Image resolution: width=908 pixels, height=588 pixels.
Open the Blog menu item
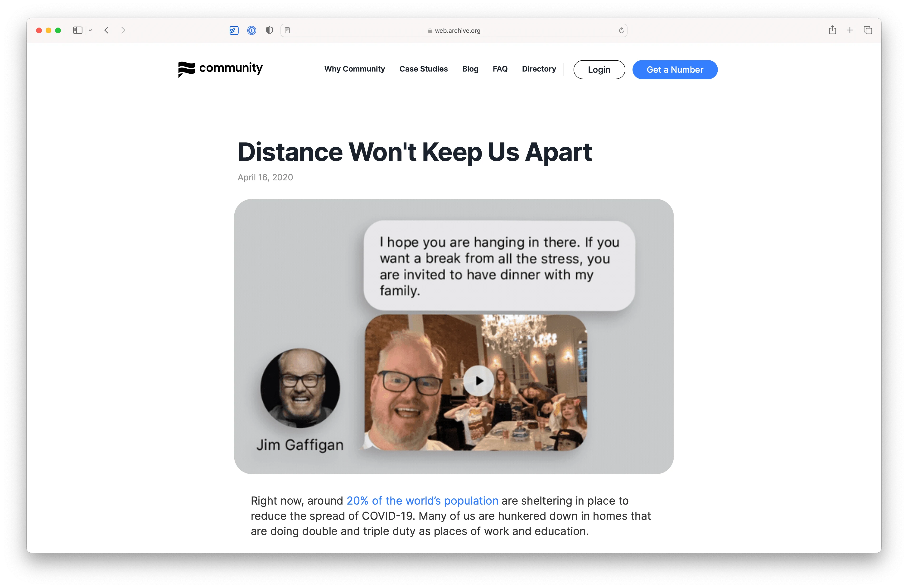470,69
